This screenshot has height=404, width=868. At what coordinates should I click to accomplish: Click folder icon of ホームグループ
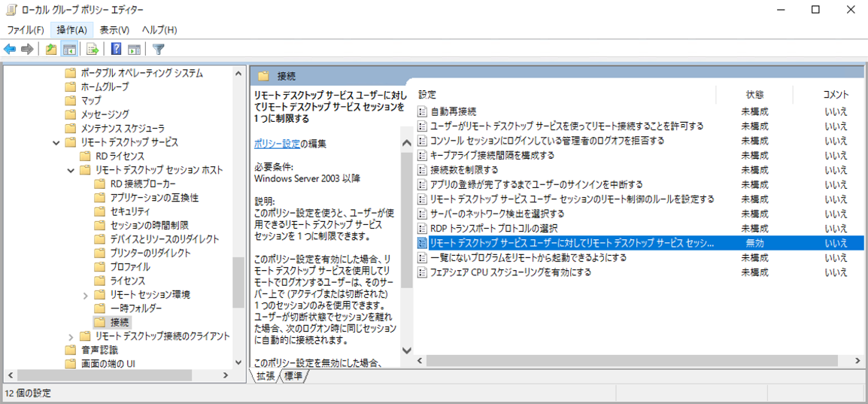coord(70,87)
